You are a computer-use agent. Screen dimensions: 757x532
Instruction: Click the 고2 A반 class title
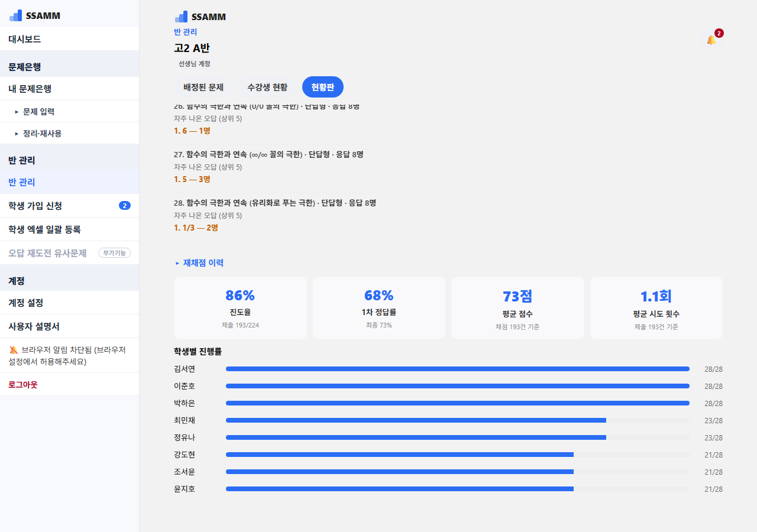(192, 48)
